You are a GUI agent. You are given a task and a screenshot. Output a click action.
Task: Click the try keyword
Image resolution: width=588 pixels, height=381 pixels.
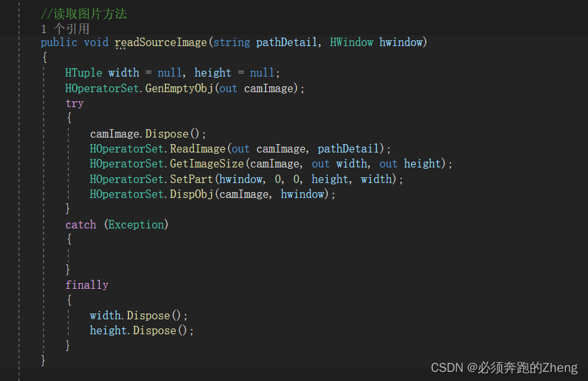point(75,103)
